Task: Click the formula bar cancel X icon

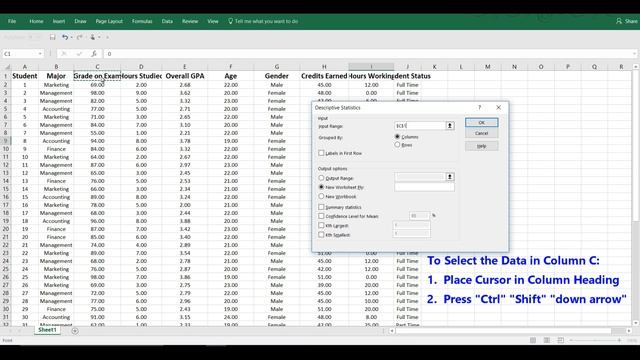Action: click(x=64, y=53)
